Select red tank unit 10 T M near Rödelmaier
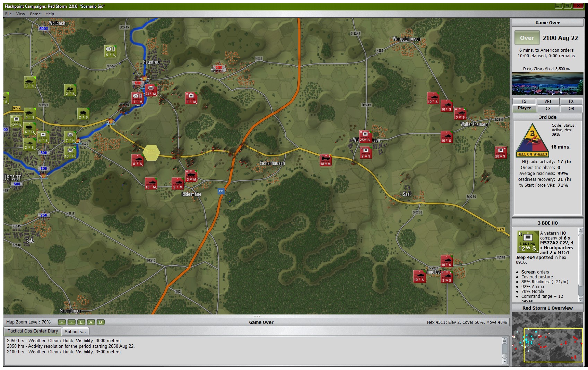This screenshot has width=588, height=370. click(151, 183)
